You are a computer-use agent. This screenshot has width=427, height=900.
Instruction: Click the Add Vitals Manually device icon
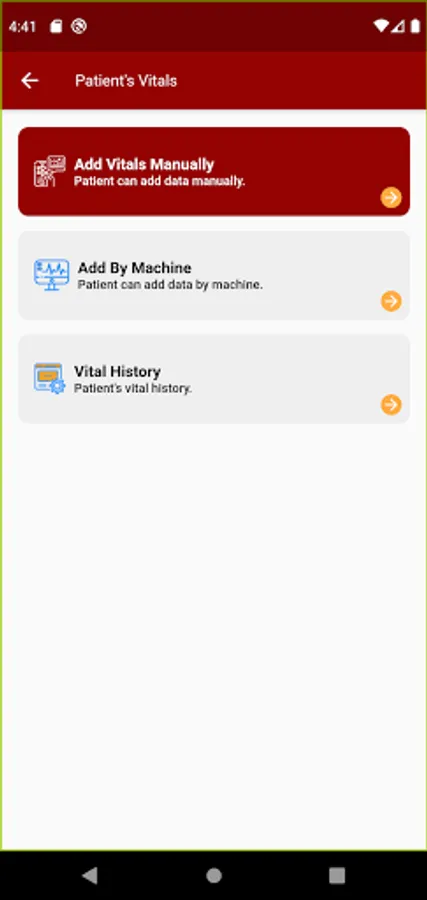click(49, 171)
